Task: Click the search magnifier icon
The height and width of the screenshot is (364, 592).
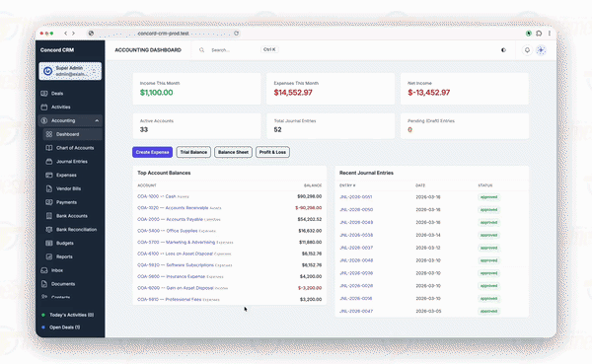Action: (x=201, y=50)
